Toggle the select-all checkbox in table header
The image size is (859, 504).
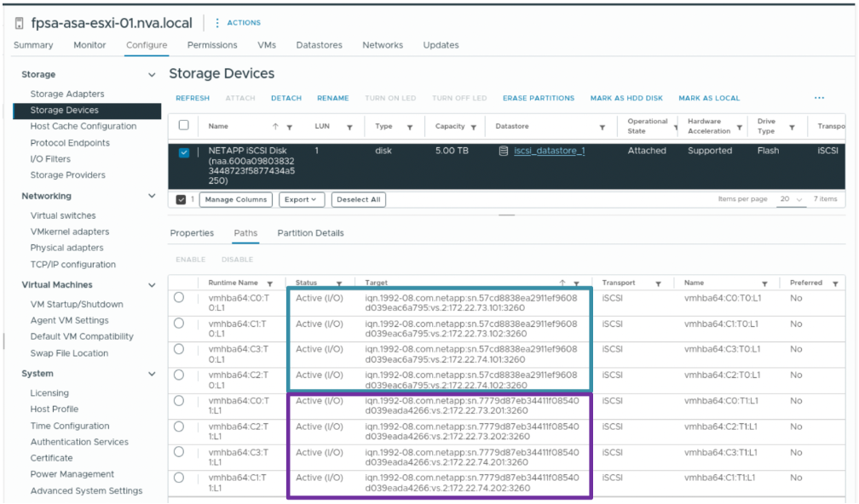[184, 125]
